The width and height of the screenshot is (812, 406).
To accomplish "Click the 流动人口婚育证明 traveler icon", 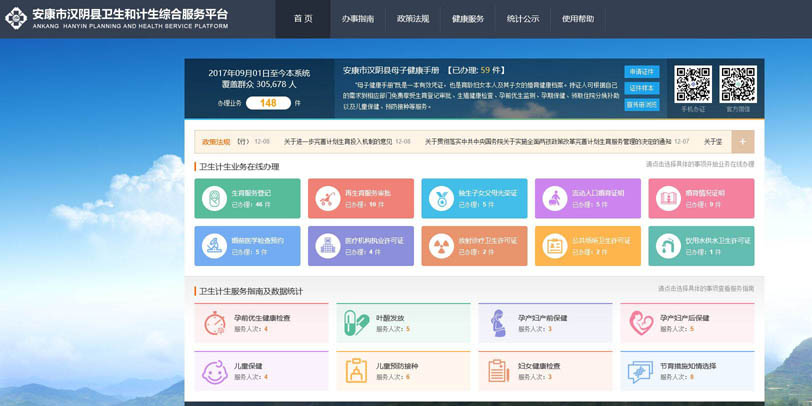I will click(x=555, y=198).
